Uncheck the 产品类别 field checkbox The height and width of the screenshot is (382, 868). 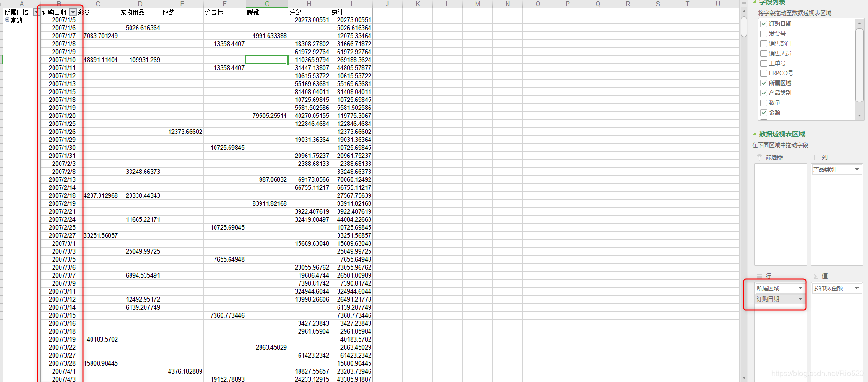click(764, 93)
